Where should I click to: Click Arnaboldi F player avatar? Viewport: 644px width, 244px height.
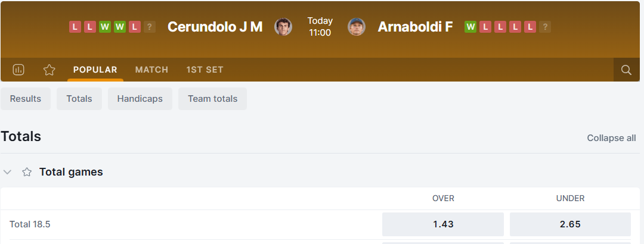pos(357,27)
